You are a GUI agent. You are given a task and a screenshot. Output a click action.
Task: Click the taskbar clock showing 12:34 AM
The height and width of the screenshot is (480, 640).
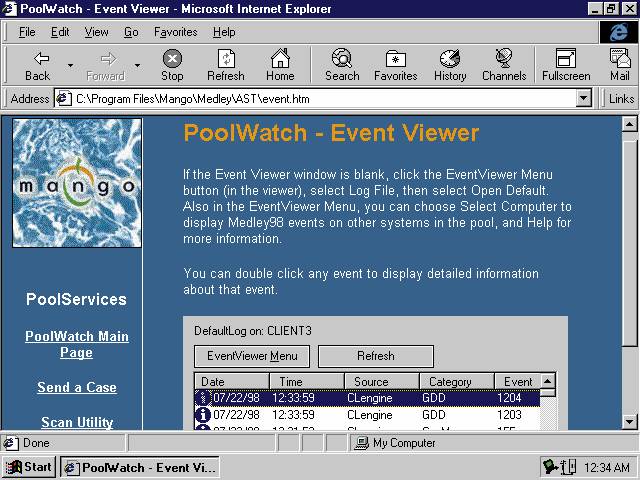[607, 467]
